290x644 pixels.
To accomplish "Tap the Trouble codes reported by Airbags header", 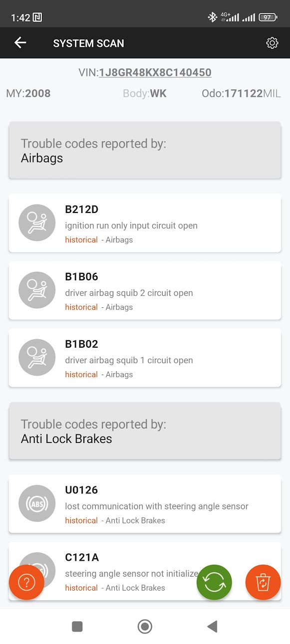I will click(x=145, y=151).
